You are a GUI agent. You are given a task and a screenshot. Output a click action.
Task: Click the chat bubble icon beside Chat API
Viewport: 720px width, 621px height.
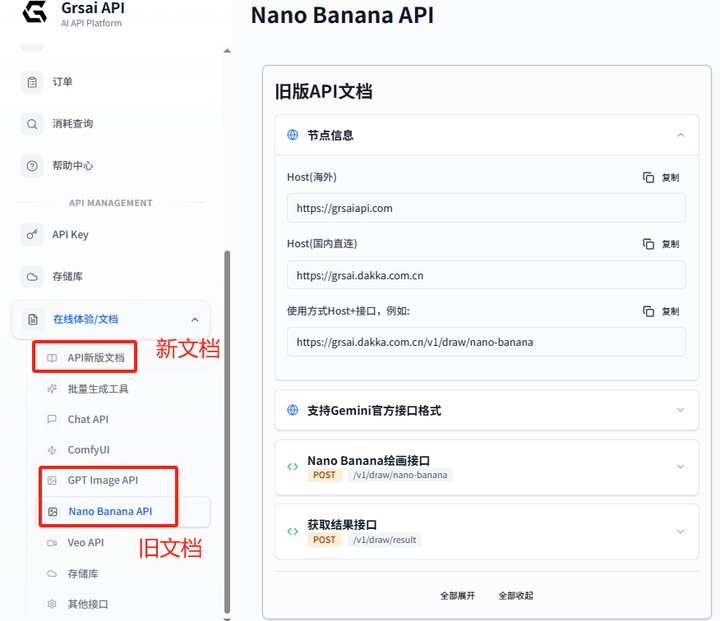[x=52, y=419]
